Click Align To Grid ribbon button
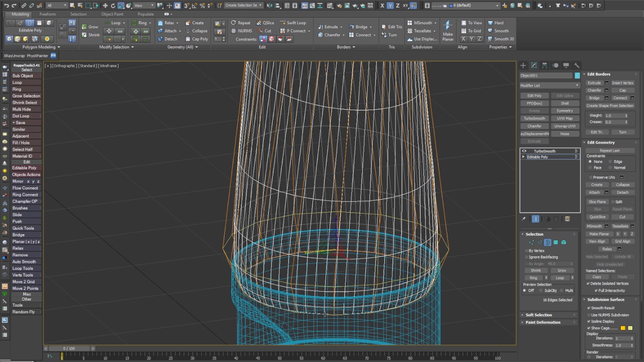 point(471,31)
